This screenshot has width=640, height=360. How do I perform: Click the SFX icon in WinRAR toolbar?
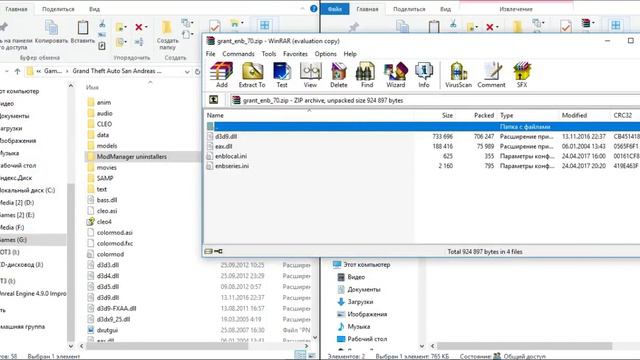(x=522, y=75)
